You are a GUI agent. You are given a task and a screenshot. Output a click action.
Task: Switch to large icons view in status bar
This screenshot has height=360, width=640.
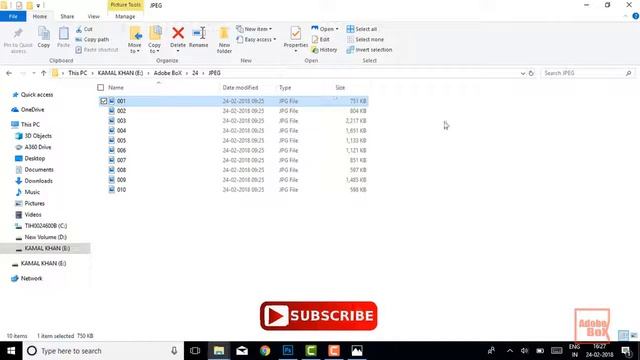click(634, 335)
